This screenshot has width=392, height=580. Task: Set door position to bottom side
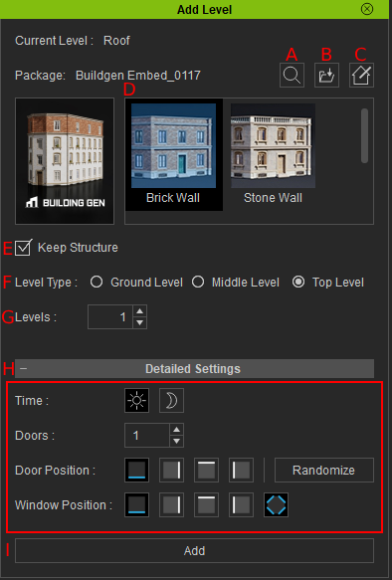tap(137, 470)
